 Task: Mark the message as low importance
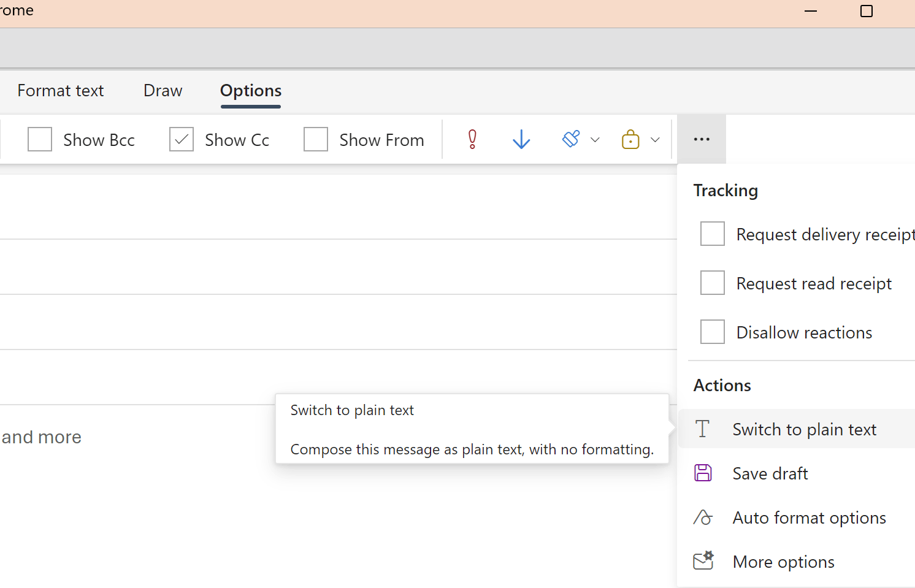(x=521, y=139)
